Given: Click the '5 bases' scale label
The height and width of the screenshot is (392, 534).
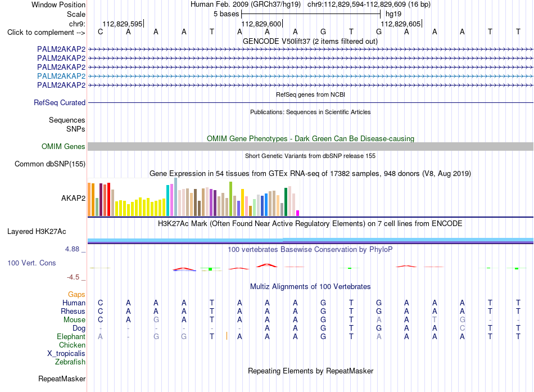Looking at the screenshot, I should (x=227, y=14).
